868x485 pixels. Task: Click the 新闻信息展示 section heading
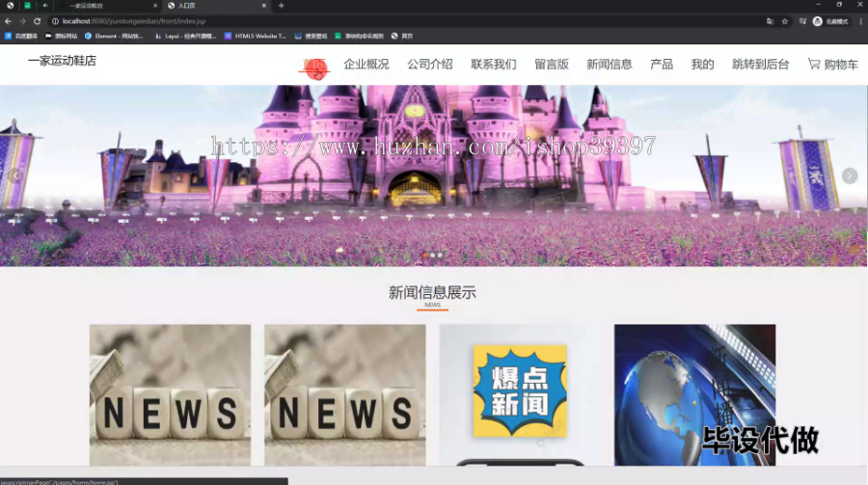click(x=432, y=292)
